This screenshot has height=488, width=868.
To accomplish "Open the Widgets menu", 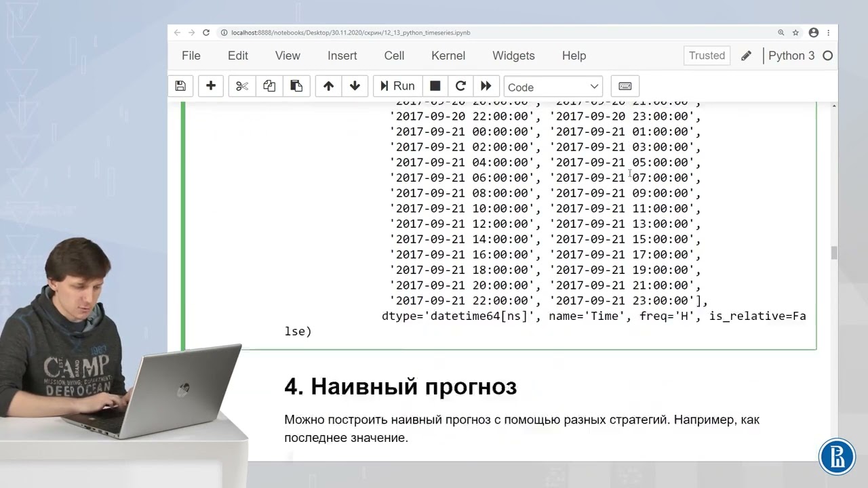I will click(513, 56).
